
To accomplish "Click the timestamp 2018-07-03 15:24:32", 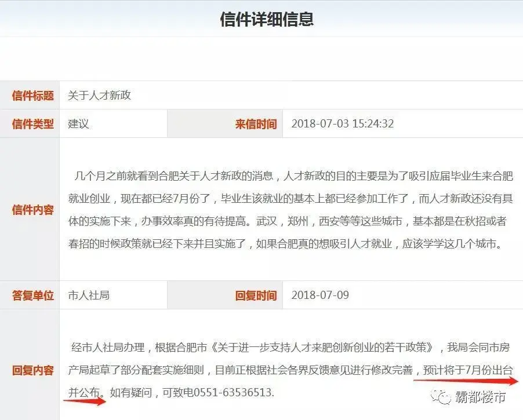I will click(x=343, y=123).
